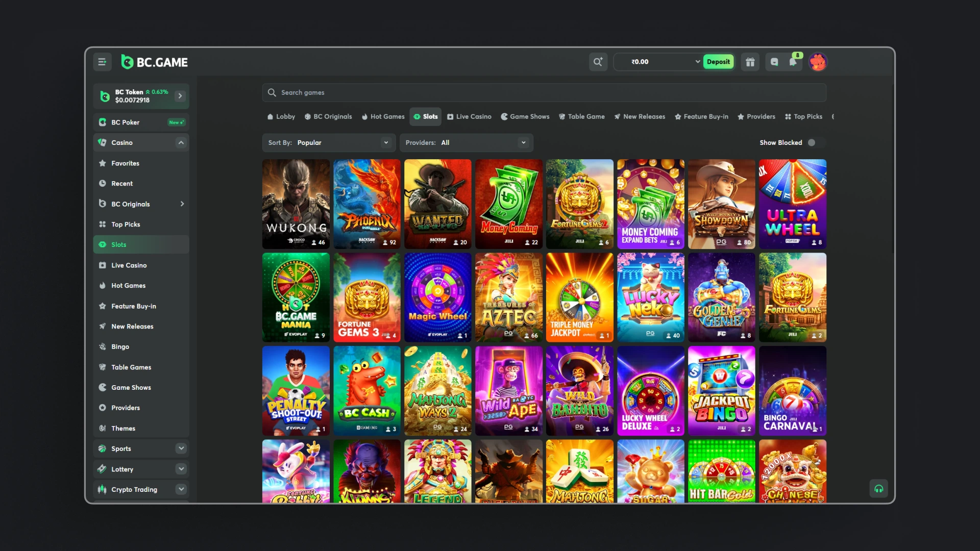Click the green Deposit button

(718, 62)
